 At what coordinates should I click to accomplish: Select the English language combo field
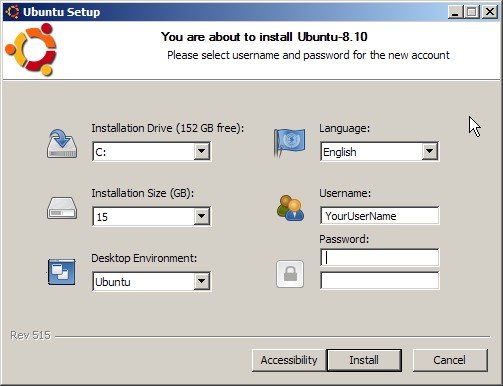379,152
